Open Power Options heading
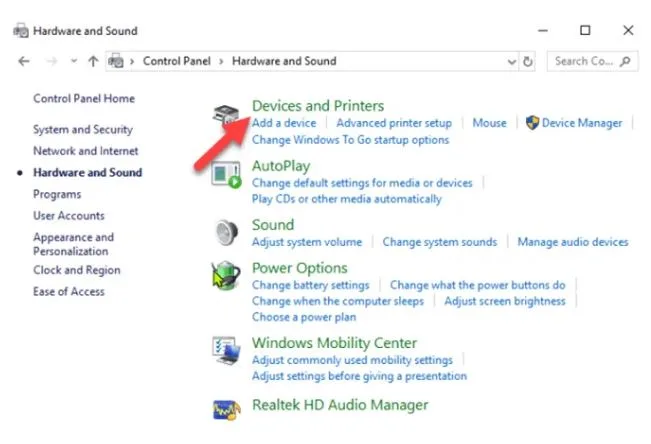This screenshot has width=651, height=444. click(x=300, y=268)
